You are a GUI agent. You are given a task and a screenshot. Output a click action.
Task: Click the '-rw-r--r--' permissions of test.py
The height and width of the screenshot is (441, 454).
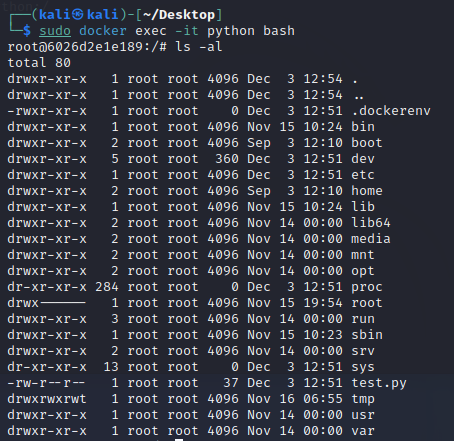point(47,383)
